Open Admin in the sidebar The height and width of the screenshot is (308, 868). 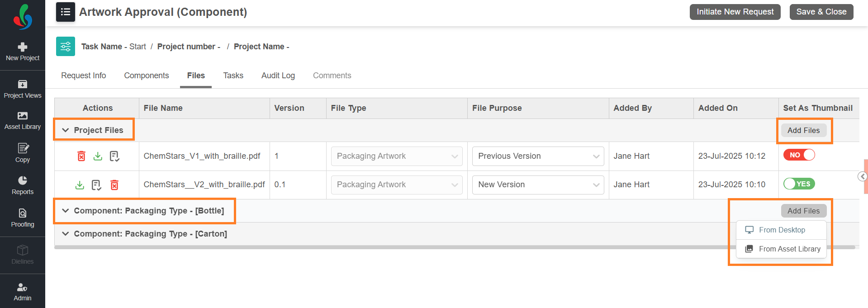[x=23, y=292]
